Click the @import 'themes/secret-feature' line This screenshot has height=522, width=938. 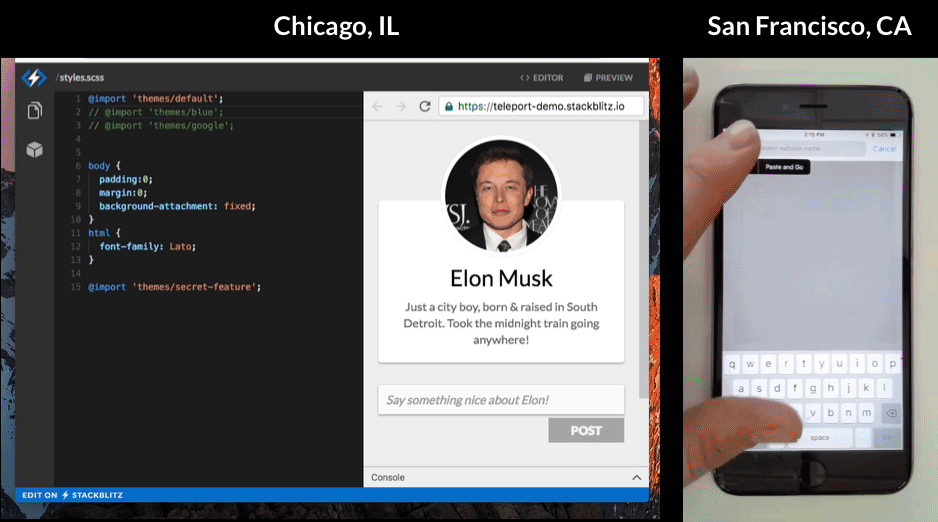tap(175, 287)
